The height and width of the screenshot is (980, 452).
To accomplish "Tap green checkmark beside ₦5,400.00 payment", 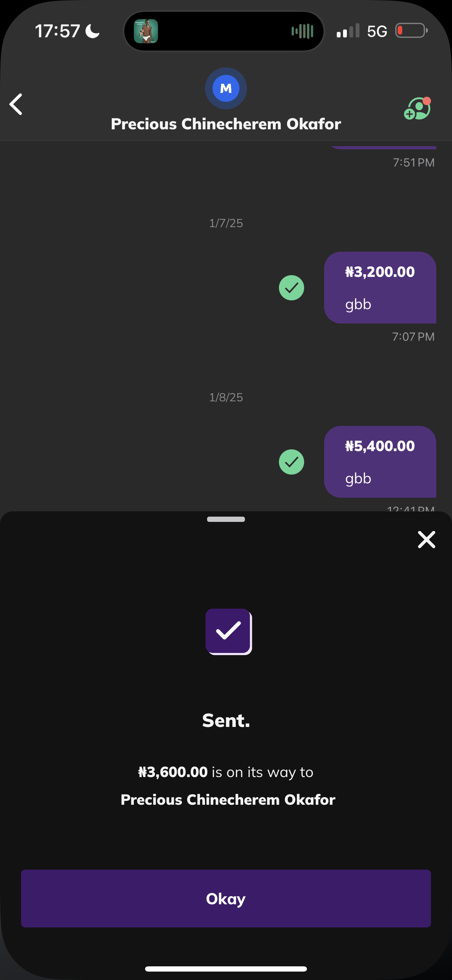I will click(x=292, y=462).
